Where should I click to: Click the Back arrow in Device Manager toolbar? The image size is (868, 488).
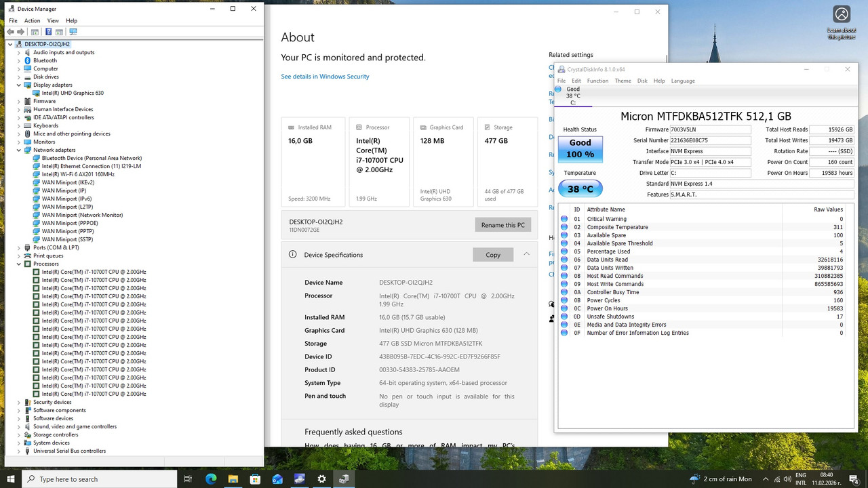pyautogui.click(x=10, y=32)
